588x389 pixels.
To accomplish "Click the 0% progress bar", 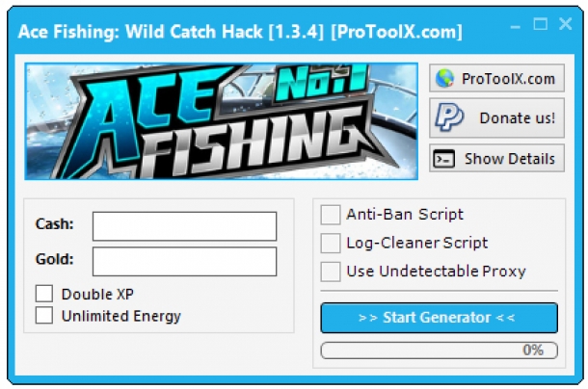I will coord(440,350).
